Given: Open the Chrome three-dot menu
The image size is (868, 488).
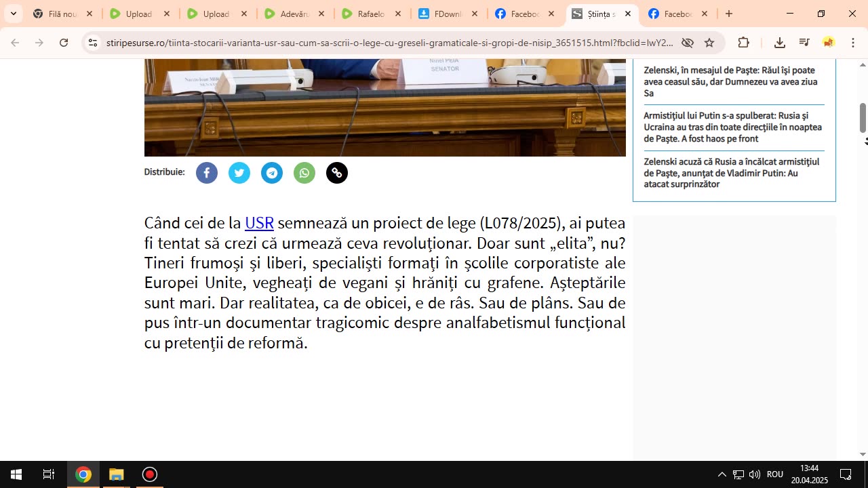Looking at the screenshot, I should [x=853, y=43].
